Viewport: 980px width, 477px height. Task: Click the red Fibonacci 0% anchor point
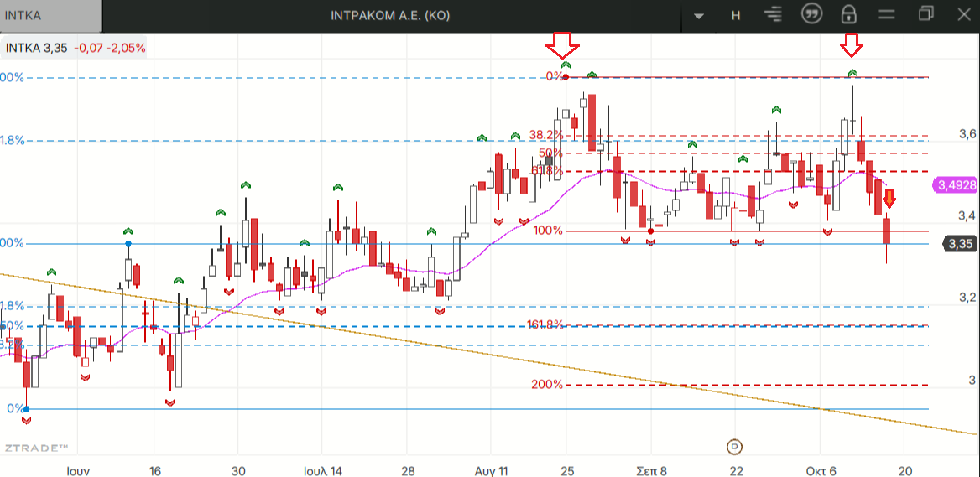[x=566, y=77]
